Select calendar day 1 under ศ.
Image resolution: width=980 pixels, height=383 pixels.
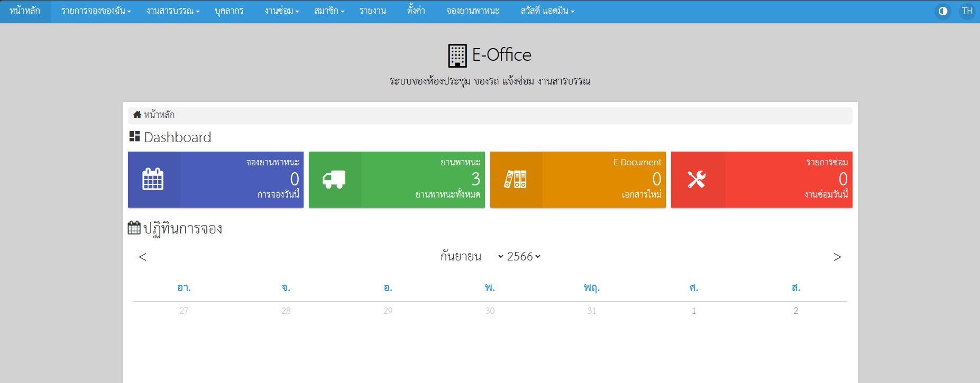pos(694,311)
